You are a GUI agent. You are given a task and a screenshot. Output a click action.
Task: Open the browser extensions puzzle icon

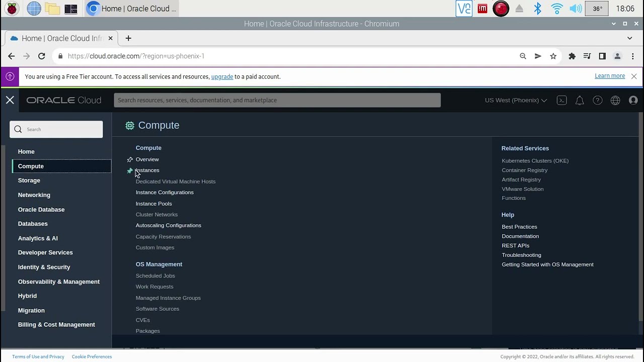572,56
